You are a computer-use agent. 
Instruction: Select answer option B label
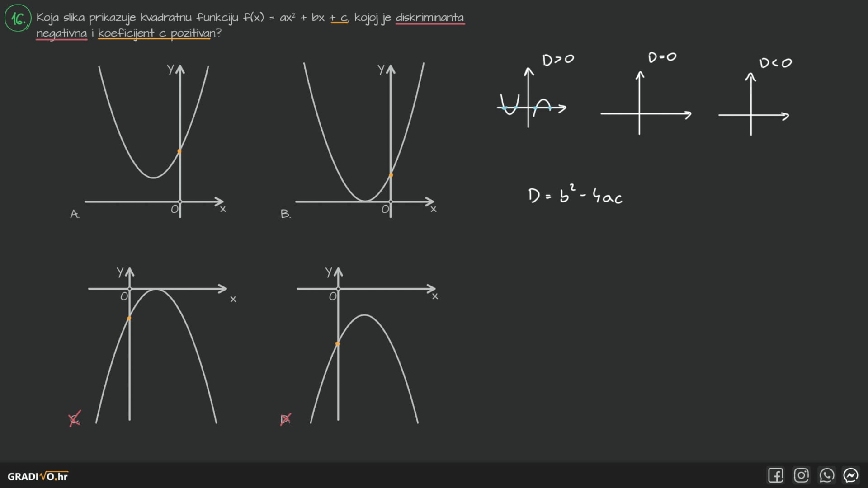coord(285,214)
